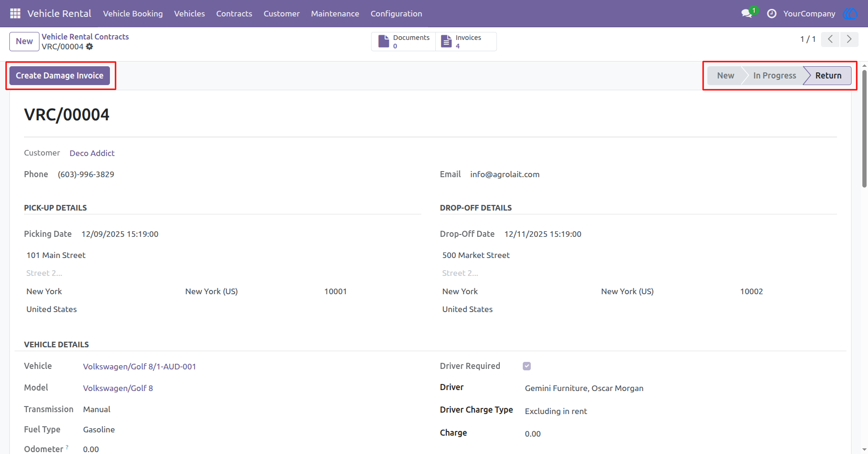Open the Configuration menu
The image size is (868, 454).
[396, 14]
